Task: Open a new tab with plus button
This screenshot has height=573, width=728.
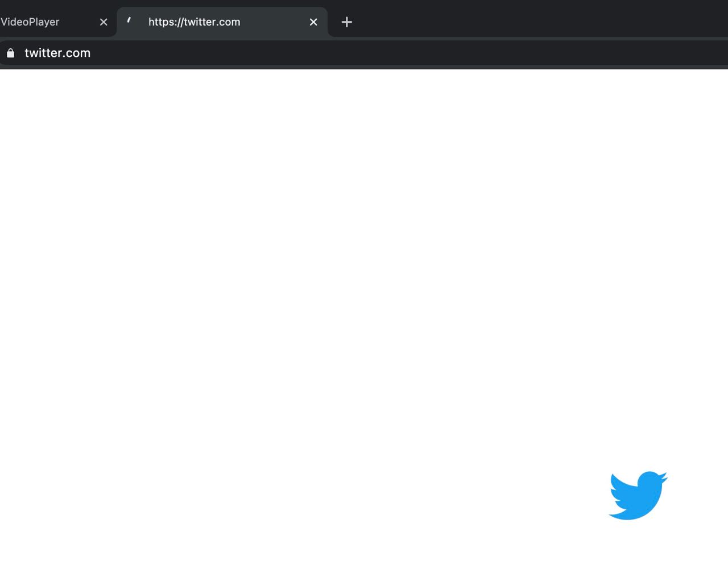Action: tap(347, 22)
